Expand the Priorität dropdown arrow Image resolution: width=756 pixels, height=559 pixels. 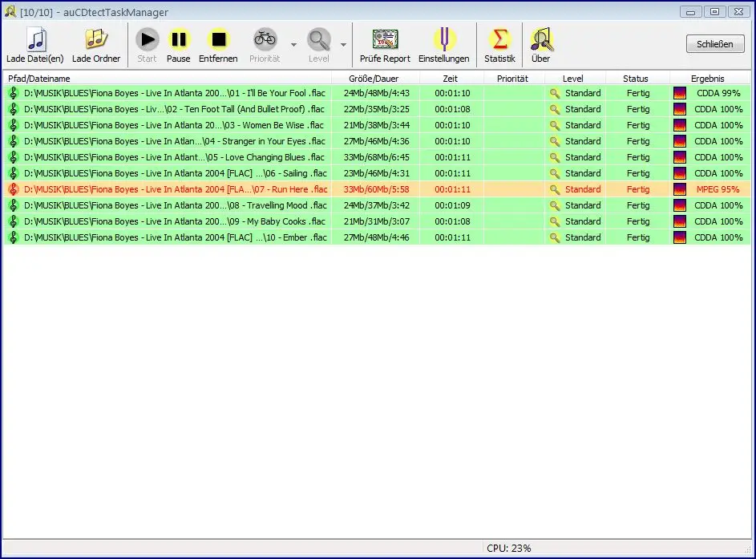293,45
